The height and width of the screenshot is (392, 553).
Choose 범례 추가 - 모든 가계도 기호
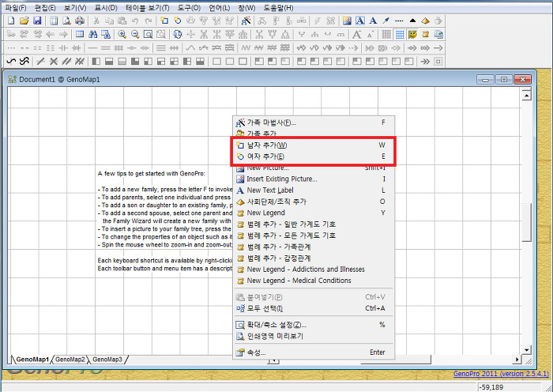314,236
